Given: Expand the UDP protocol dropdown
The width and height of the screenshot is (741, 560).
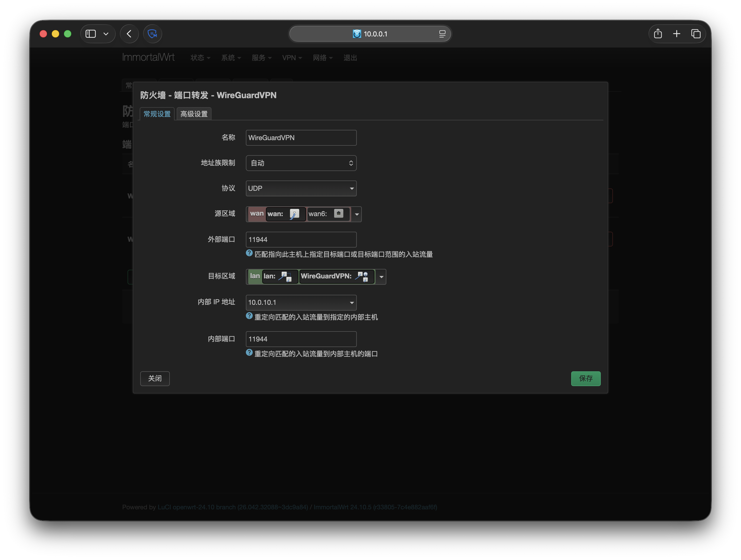Looking at the screenshot, I should [301, 188].
